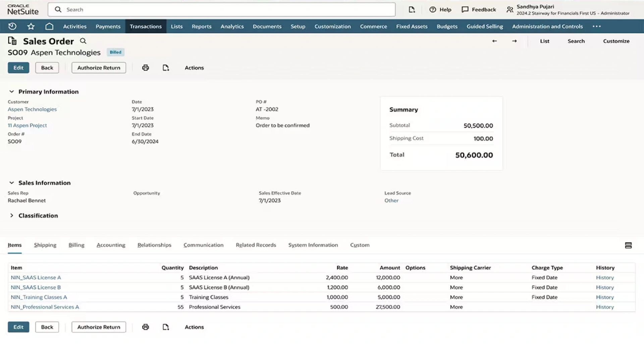The height and width of the screenshot is (346, 644).
Task: Open the Activities menu
Action: click(x=75, y=26)
